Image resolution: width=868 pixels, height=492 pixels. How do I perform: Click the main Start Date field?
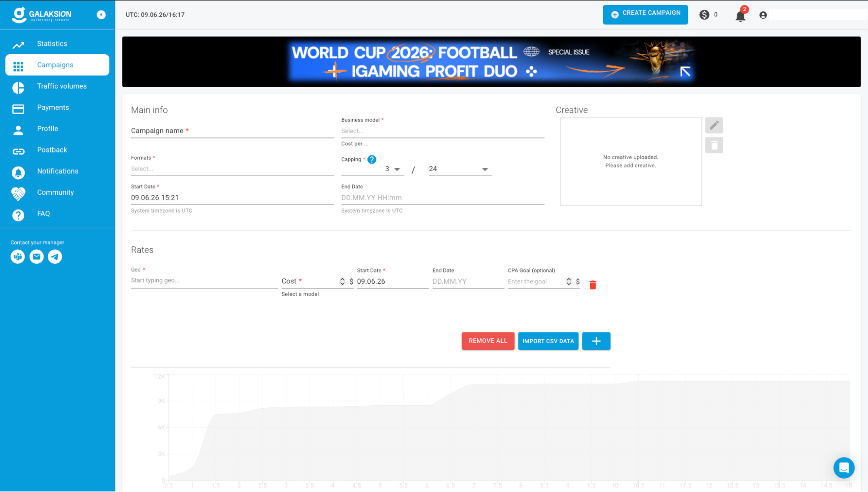point(232,198)
